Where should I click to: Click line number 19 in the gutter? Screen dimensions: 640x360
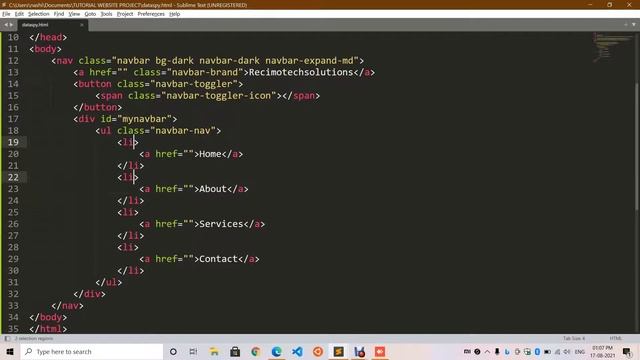[x=13, y=142]
